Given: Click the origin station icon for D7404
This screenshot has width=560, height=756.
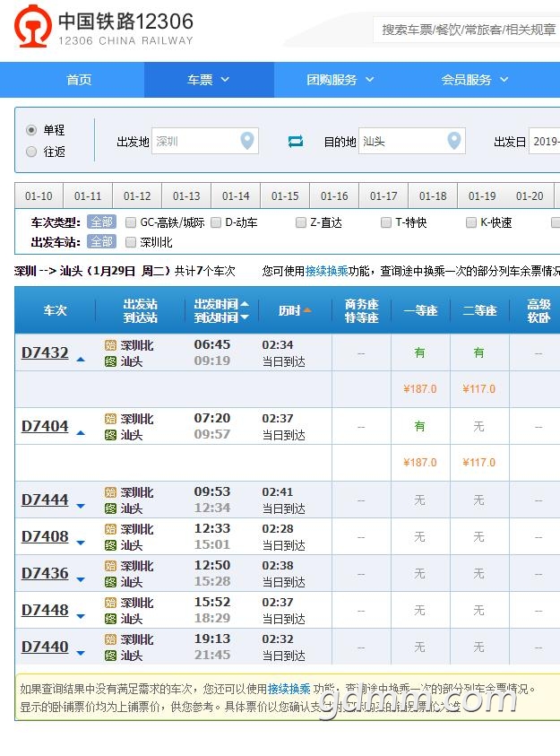Looking at the screenshot, I should 110,419.
